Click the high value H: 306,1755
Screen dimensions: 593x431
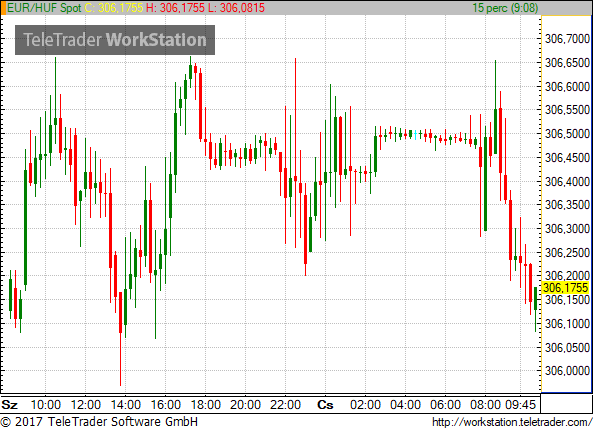coord(175,8)
